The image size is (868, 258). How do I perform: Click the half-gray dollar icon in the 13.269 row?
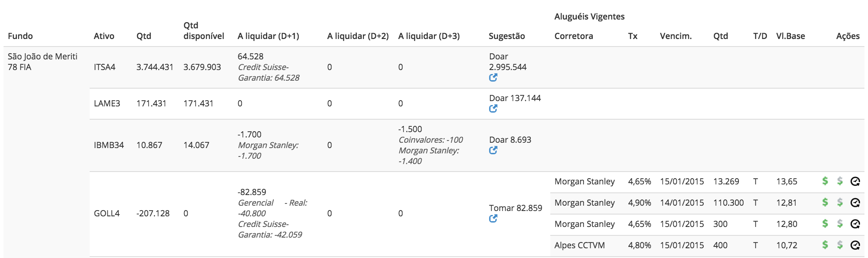point(840,181)
